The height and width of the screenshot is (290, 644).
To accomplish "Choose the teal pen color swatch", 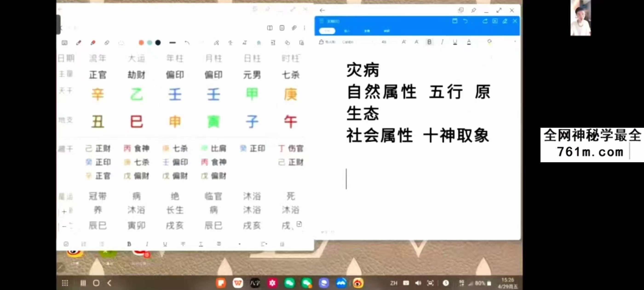I will pos(149,43).
